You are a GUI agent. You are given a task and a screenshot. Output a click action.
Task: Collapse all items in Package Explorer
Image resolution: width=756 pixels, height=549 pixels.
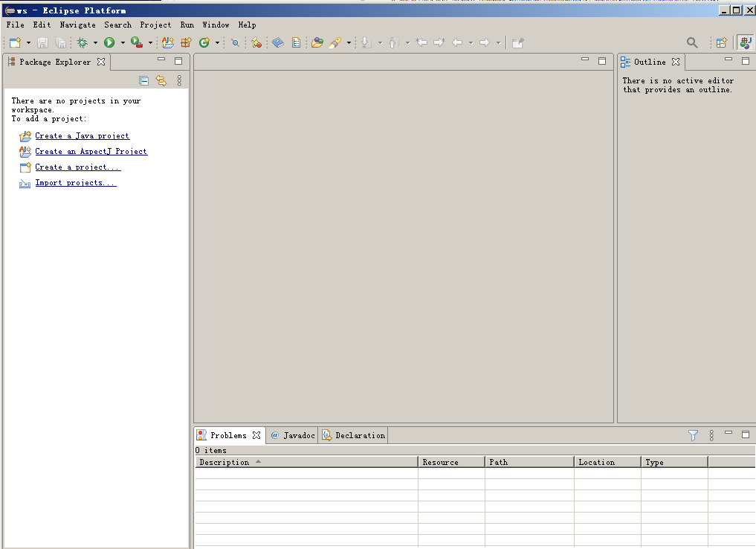(x=143, y=80)
